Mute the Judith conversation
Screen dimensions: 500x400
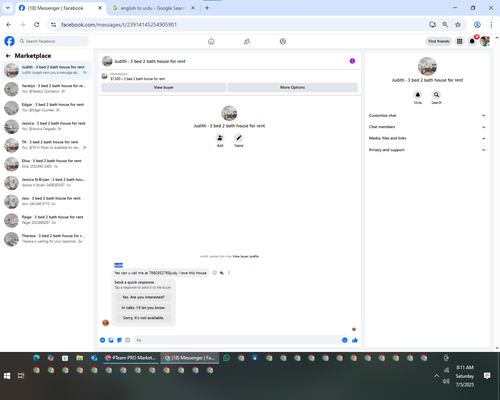tap(418, 95)
